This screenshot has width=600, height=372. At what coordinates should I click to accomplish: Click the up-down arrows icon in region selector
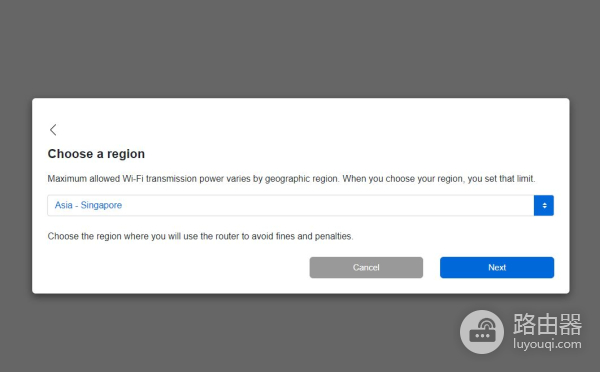pos(544,206)
